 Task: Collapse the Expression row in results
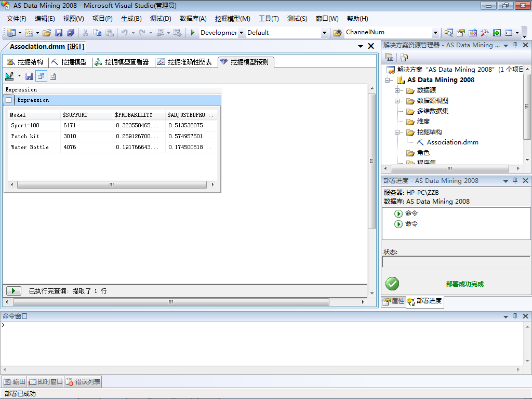click(9, 100)
